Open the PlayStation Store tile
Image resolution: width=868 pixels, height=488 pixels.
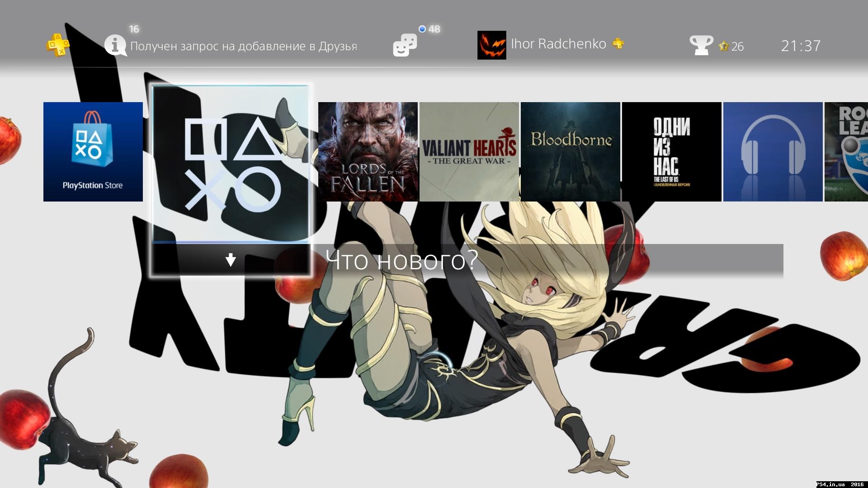point(93,152)
